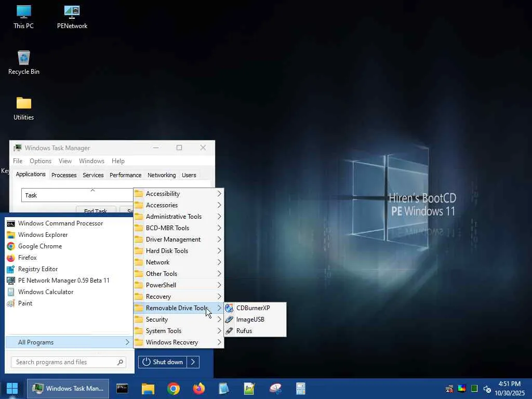
Task: Open Paint from start menu list
Action: [70, 303]
